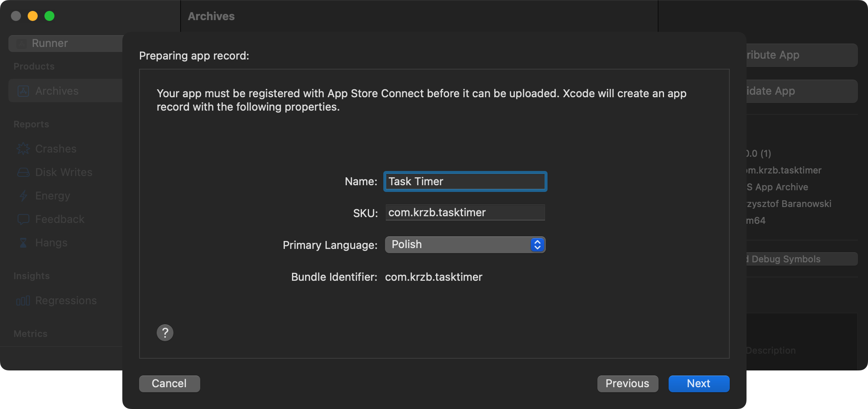The width and height of the screenshot is (868, 409).
Task: Click the Bundle Identifier value com.krzb.tasktimer
Action: (x=434, y=277)
